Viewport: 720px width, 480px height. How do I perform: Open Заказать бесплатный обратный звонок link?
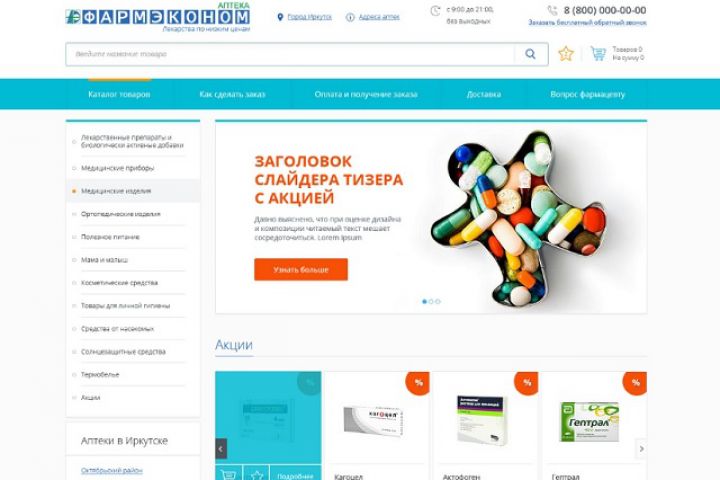(587, 23)
